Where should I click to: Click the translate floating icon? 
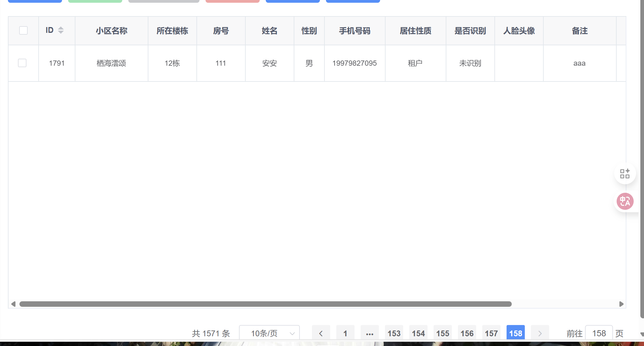625,201
